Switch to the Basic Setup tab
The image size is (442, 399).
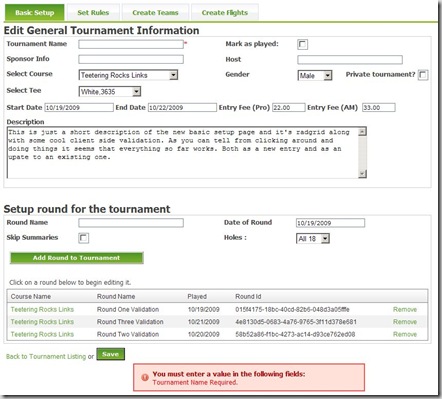34,13
